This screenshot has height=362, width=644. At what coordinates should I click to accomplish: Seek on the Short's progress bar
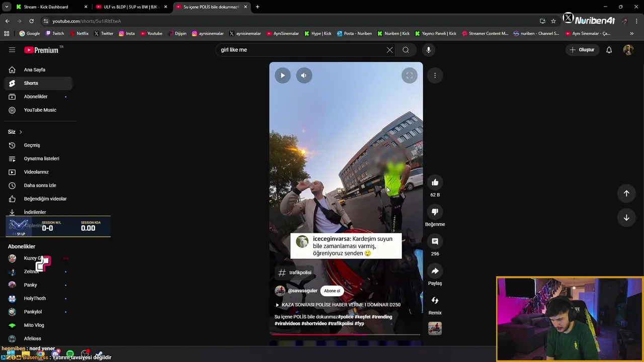346,334
